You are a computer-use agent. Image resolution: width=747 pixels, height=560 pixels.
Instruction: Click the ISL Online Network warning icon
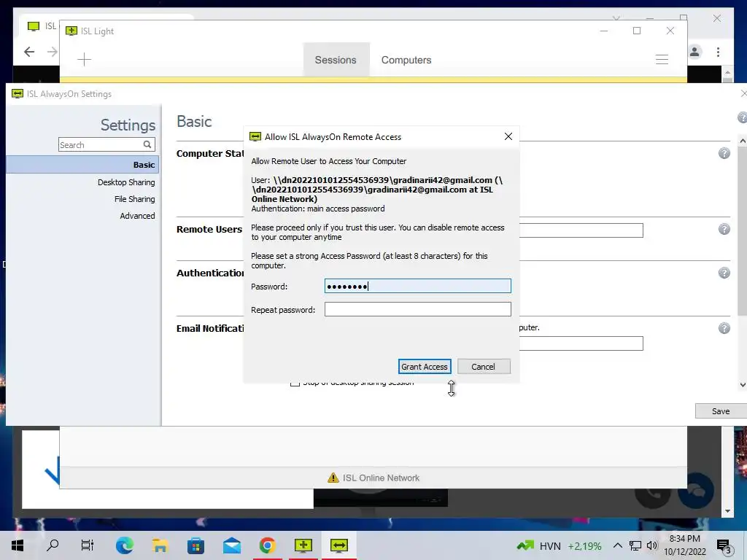point(333,478)
